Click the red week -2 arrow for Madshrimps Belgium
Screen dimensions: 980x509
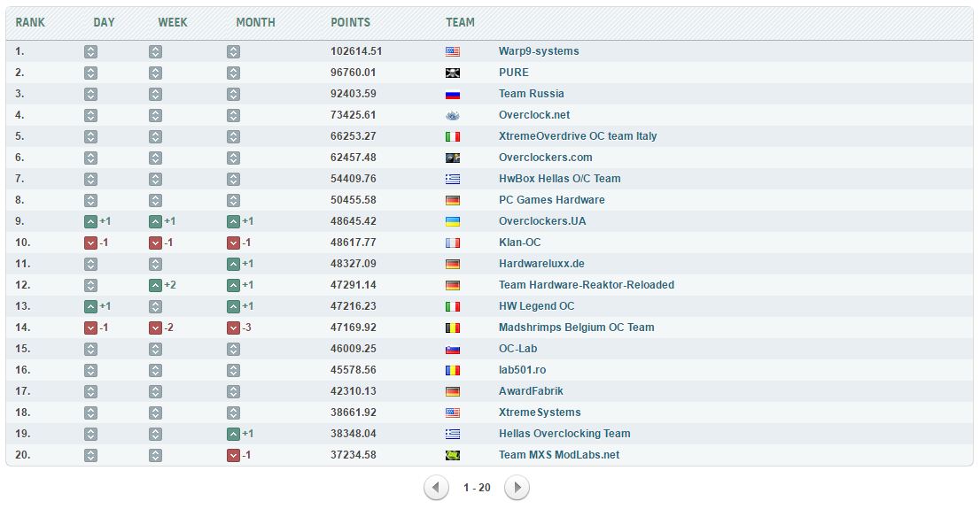(x=156, y=328)
